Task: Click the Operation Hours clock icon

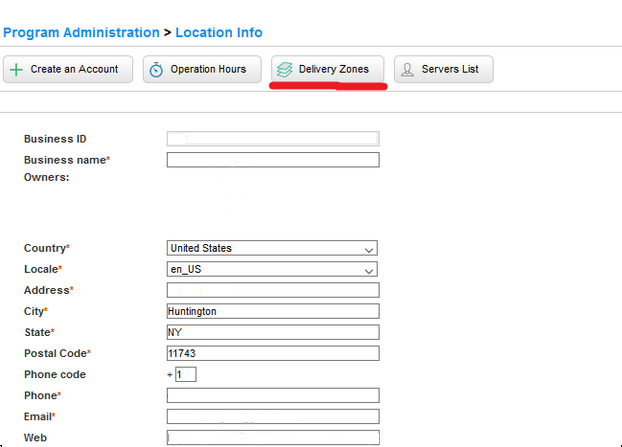Action: click(157, 70)
